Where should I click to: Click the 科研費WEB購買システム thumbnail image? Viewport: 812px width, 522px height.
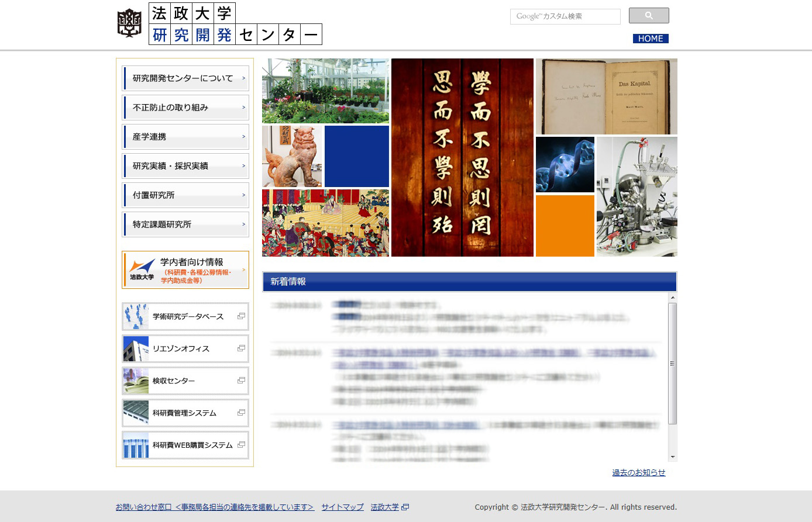tap(136, 445)
